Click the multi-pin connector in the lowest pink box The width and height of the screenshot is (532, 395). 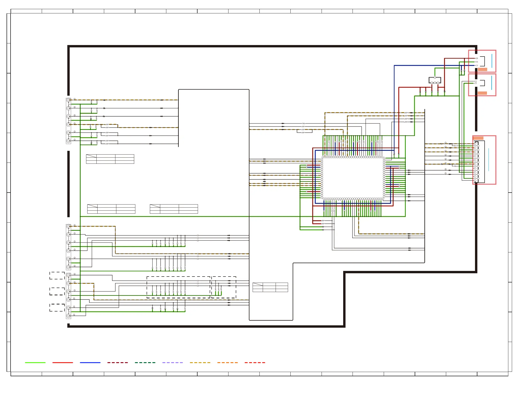tap(479, 162)
